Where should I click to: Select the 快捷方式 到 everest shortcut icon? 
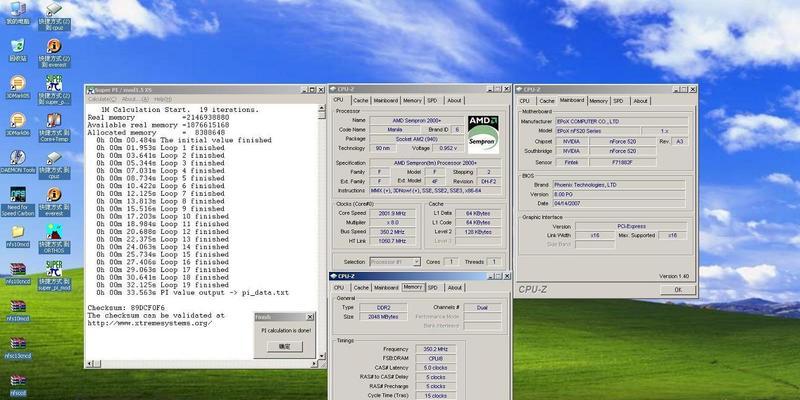coord(54,202)
